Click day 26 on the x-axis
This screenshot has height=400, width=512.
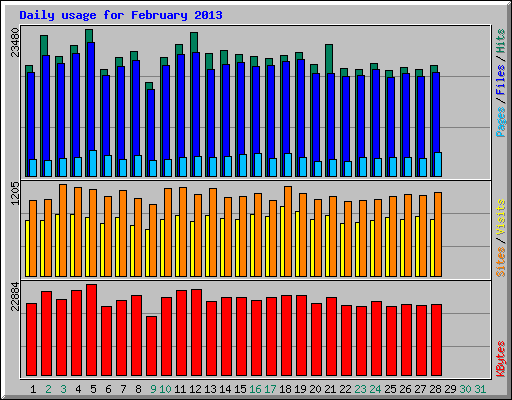click(x=405, y=389)
